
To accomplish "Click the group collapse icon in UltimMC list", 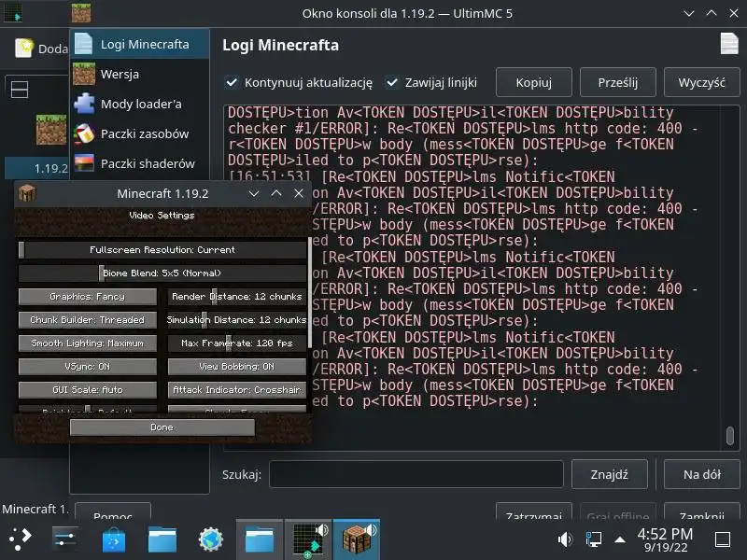I will tap(20, 90).
